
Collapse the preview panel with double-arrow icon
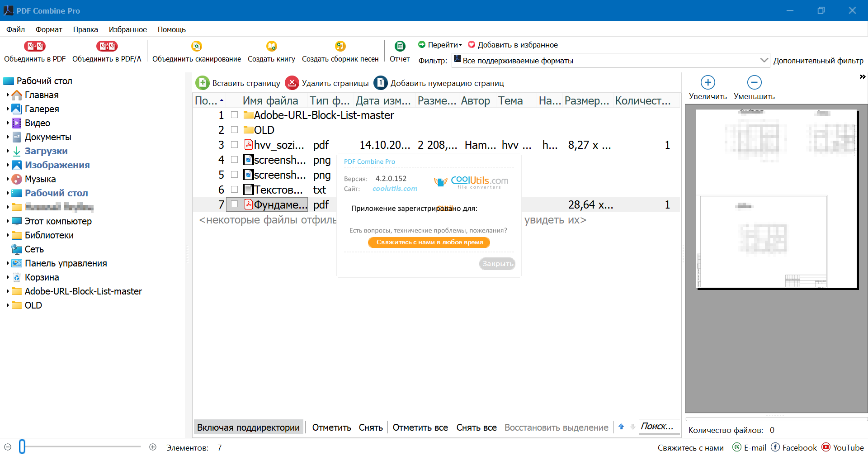point(863,77)
